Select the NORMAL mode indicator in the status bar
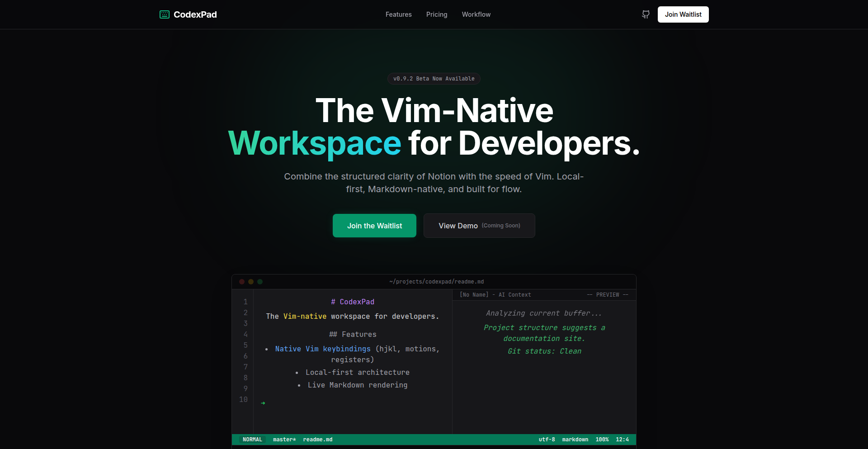Viewport: 868px width, 449px height. [252, 439]
